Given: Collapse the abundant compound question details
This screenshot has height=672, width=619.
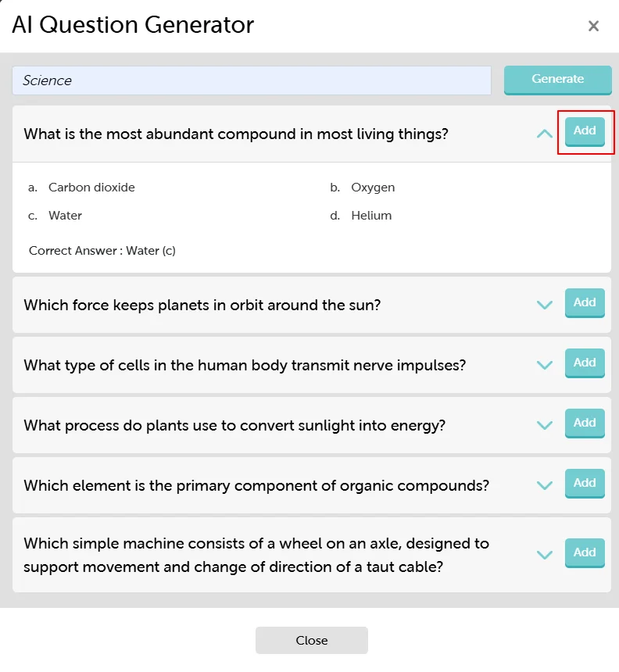Looking at the screenshot, I should click(x=545, y=133).
